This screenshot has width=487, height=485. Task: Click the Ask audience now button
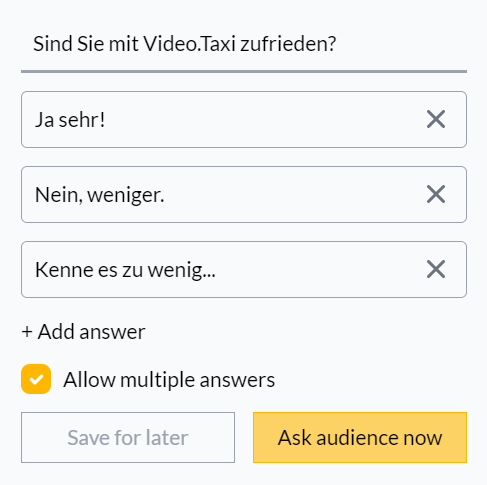point(360,437)
